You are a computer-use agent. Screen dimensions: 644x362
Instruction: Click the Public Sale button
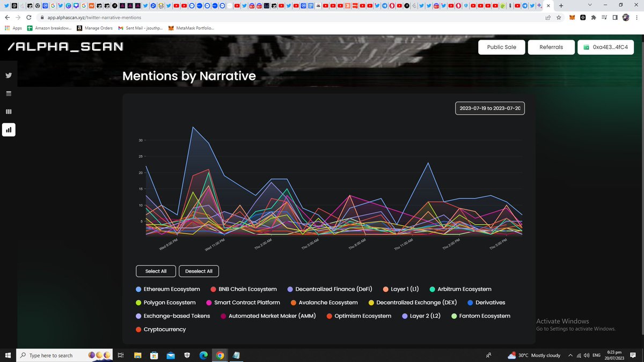coord(501,47)
